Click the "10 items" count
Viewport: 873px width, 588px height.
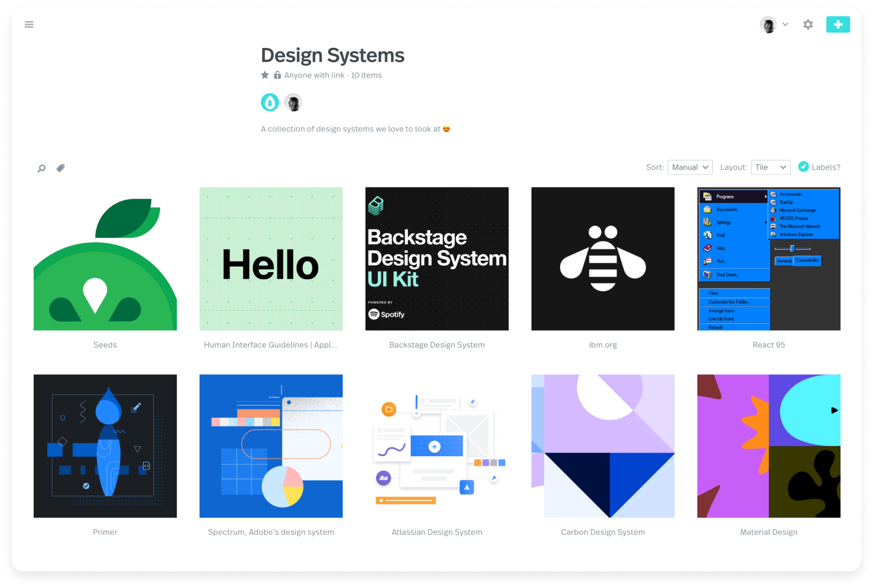coord(366,75)
